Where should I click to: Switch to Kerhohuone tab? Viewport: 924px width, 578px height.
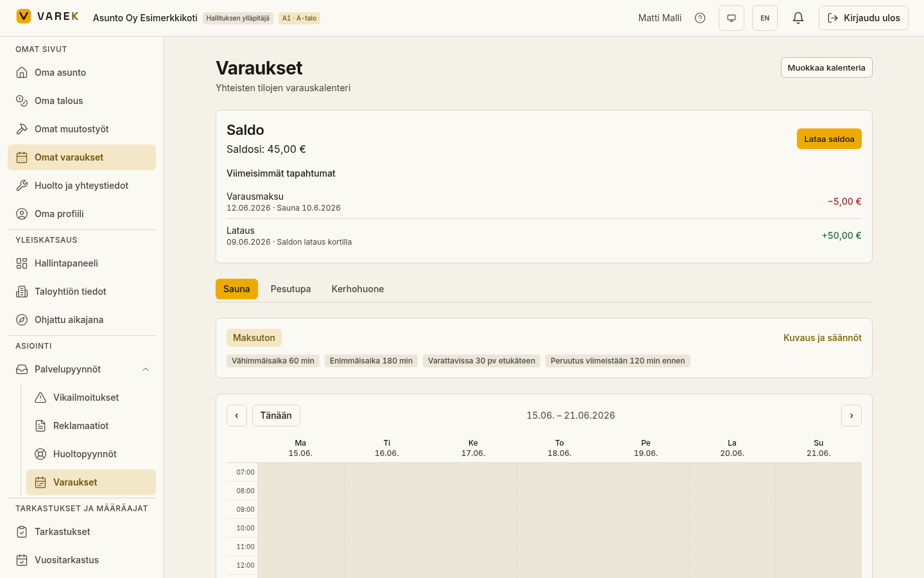[x=357, y=289]
